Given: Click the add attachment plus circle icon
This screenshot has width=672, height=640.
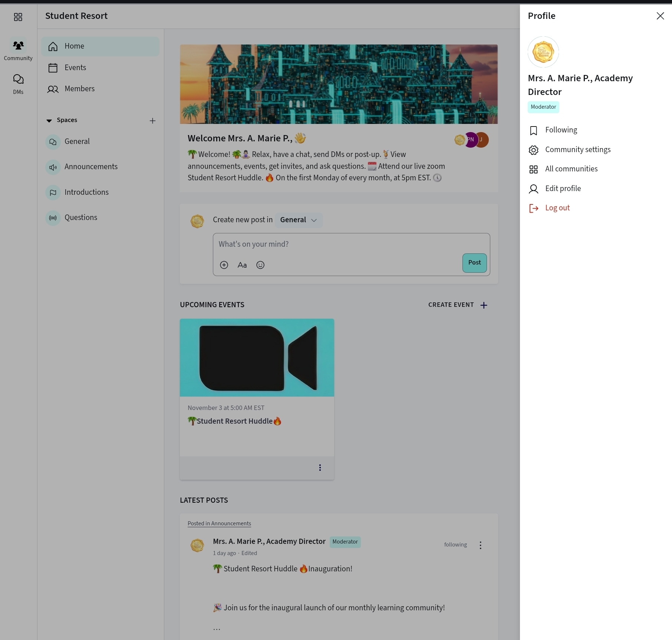Looking at the screenshot, I should 224,265.
